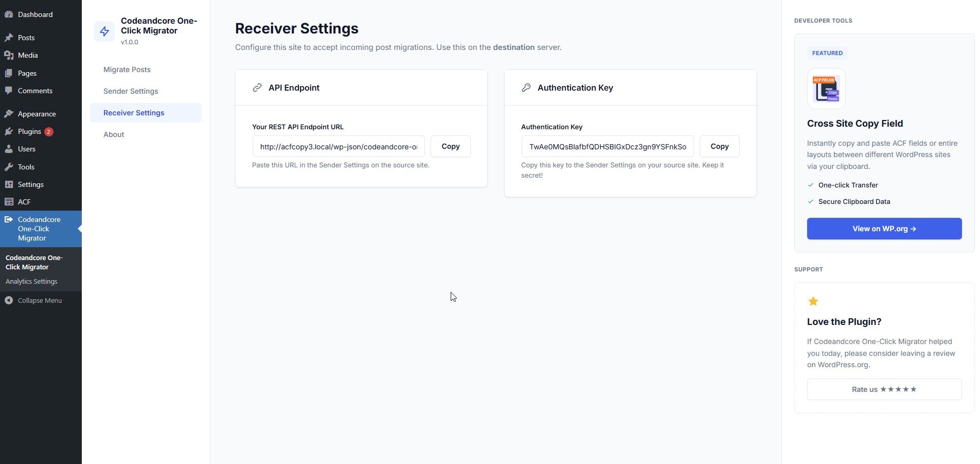The width and height of the screenshot is (980, 464).
Task: Collapse the admin menu
Action: click(x=41, y=300)
